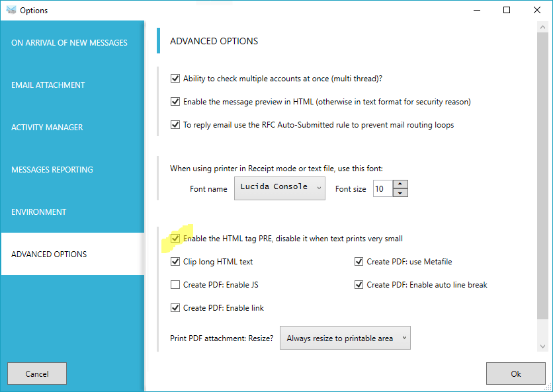This screenshot has width=553, height=392.
Task: Toggle Create PDF: Enable link checkbox
Action: tap(175, 308)
